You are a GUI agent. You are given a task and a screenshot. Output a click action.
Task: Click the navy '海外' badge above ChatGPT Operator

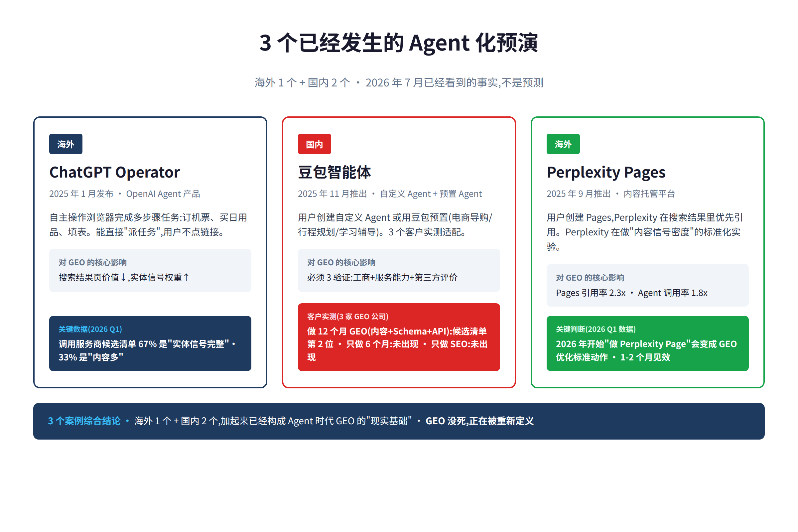(x=66, y=144)
